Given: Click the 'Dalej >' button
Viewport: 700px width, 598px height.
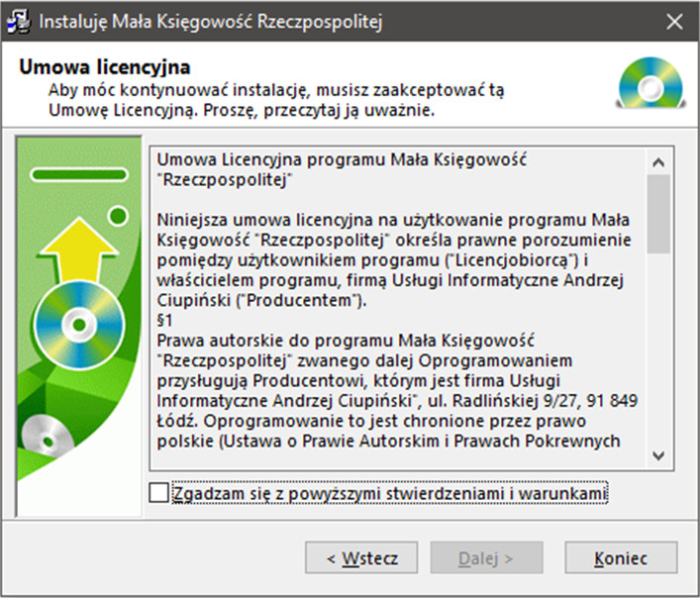Looking at the screenshot, I should click(485, 558).
